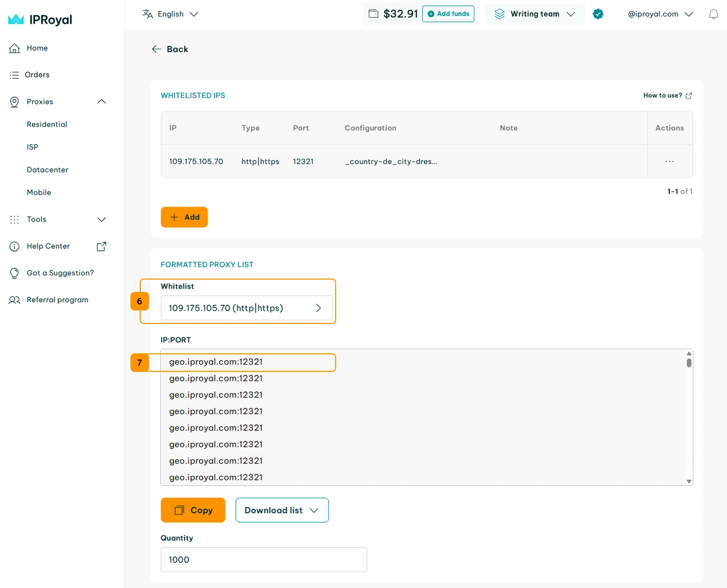Click the Proxies location pin icon
This screenshot has width=727, height=588.
pyautogui.click(x=14, y=102)
